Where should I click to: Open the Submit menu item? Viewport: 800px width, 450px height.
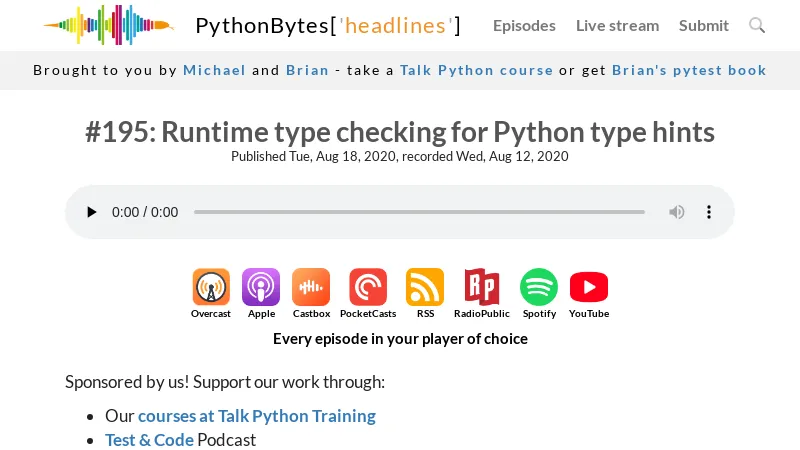pos(704,25)
